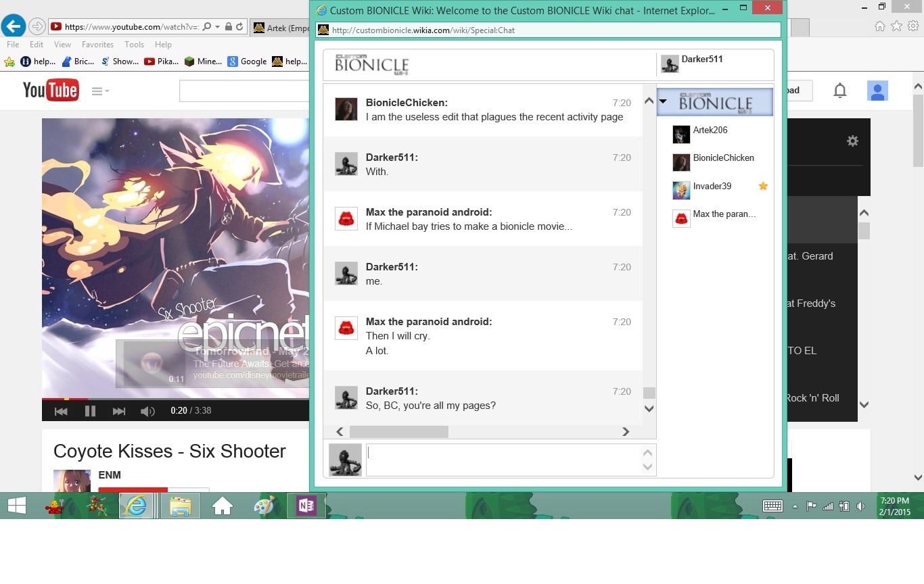This screenshot has height=584, width=924.
Task: Click the YouTube search box
Action: [x=244, y=91]
